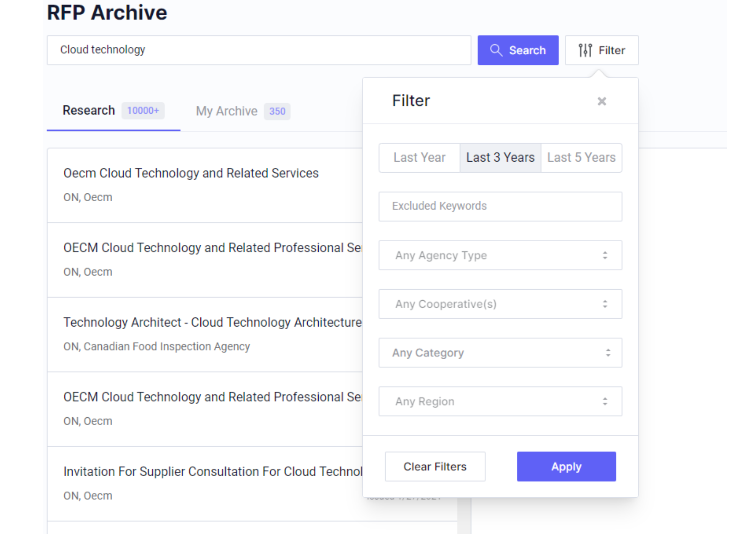Click the Cloud technology search box
Viewport: 756px width, 534px height.
(259, 50)
